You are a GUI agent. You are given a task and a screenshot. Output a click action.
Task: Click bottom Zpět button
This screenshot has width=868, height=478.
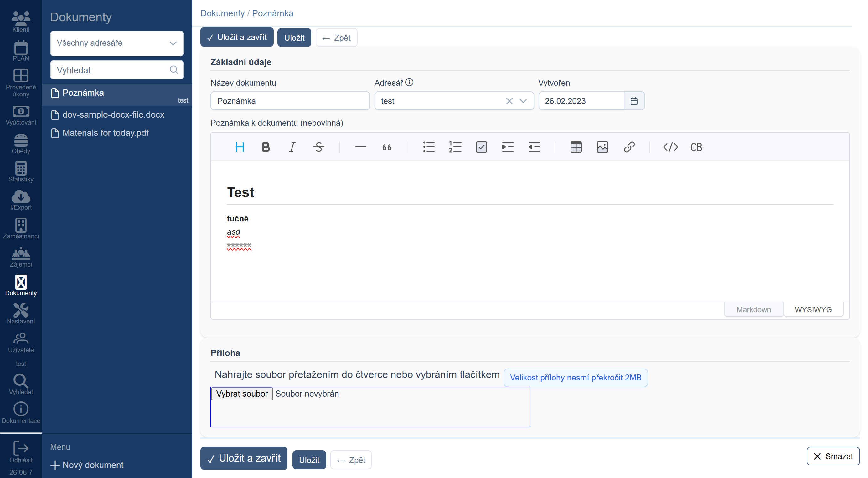click(351, 460)
